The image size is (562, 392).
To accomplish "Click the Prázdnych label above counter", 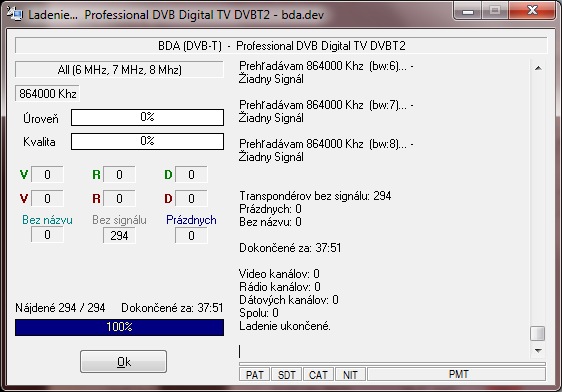I will [191, 220].
